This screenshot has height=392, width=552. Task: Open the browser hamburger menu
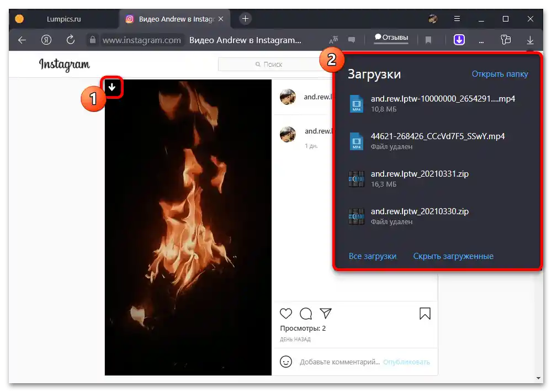click(x=457, y=19)
